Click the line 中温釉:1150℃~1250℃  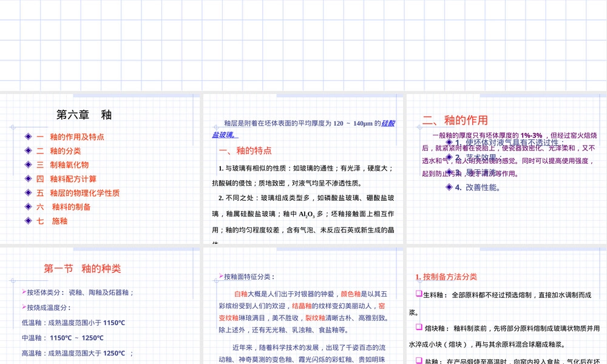(x=63, y=338)
